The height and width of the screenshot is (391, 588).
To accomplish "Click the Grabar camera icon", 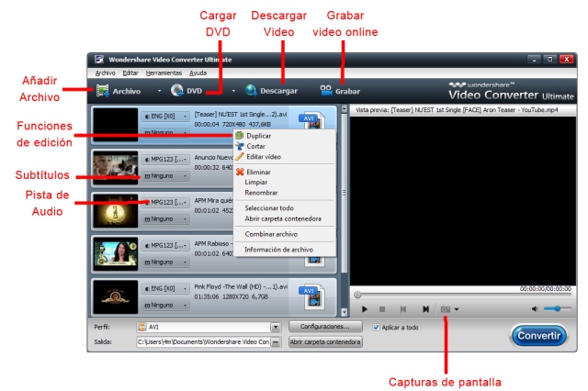I will (x=326, y=90).
